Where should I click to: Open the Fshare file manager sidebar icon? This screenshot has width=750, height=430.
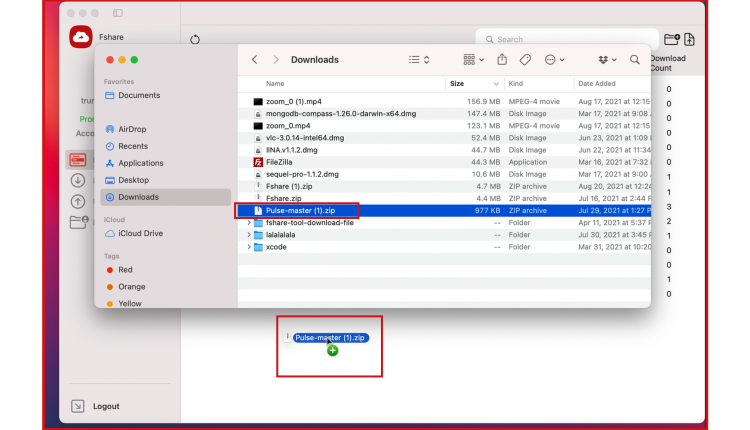pos(77,159)
